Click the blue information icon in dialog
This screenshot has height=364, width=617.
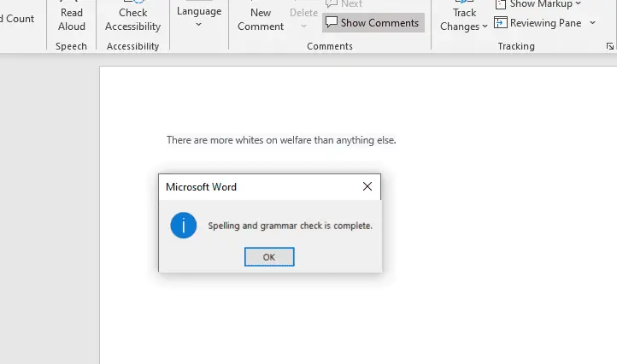183,226
